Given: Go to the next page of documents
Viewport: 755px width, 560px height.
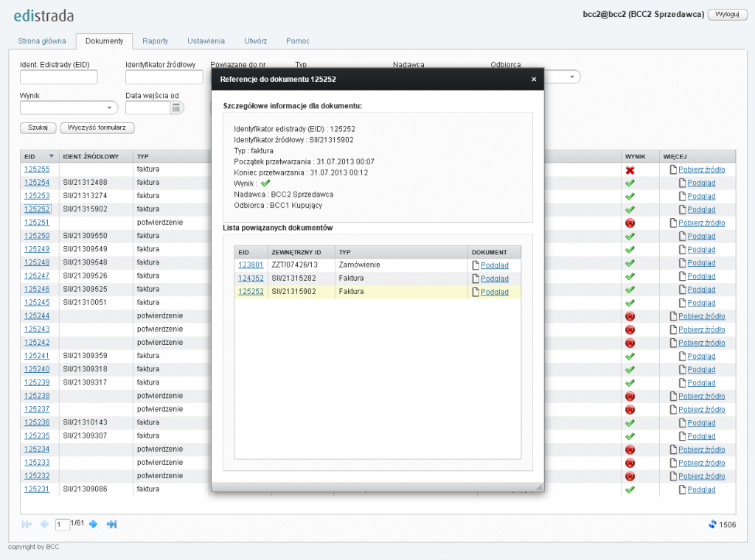Looking at the screenshot, I should 94,524.
